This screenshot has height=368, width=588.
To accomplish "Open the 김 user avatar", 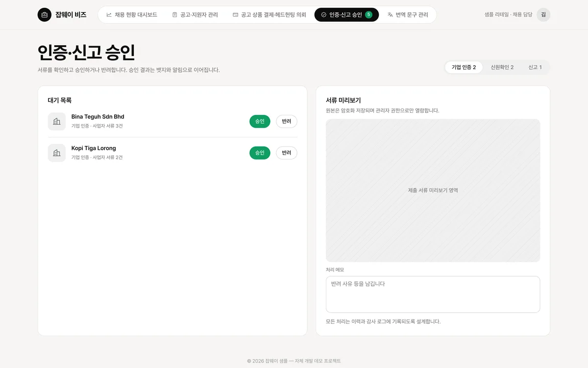I will (543, 15).
